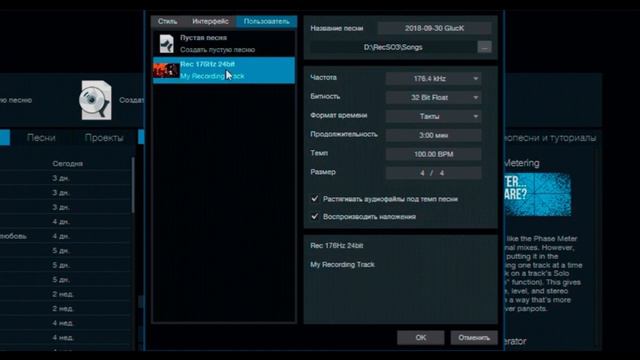
Task: Open the Песни tab in the start page
Action: 41,138
